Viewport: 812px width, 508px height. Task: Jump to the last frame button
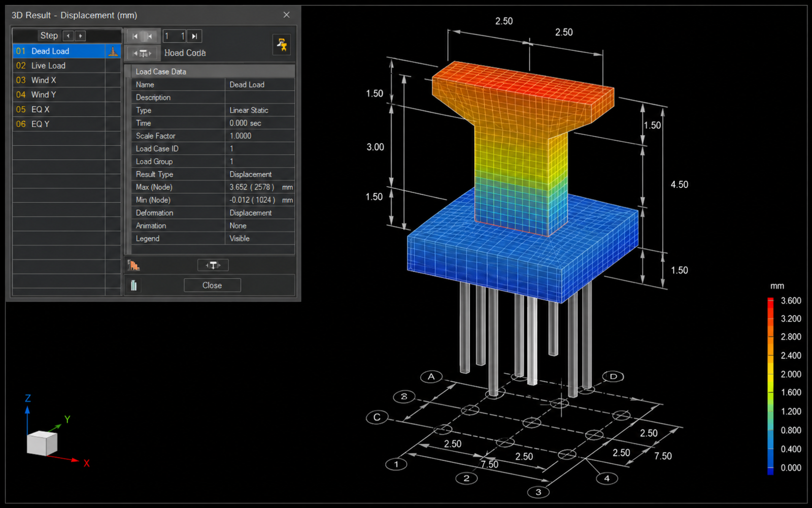[194, 36]
